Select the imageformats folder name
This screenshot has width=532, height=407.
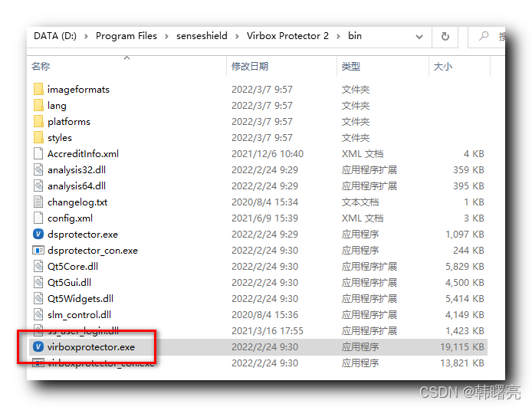tap(78, 90)
